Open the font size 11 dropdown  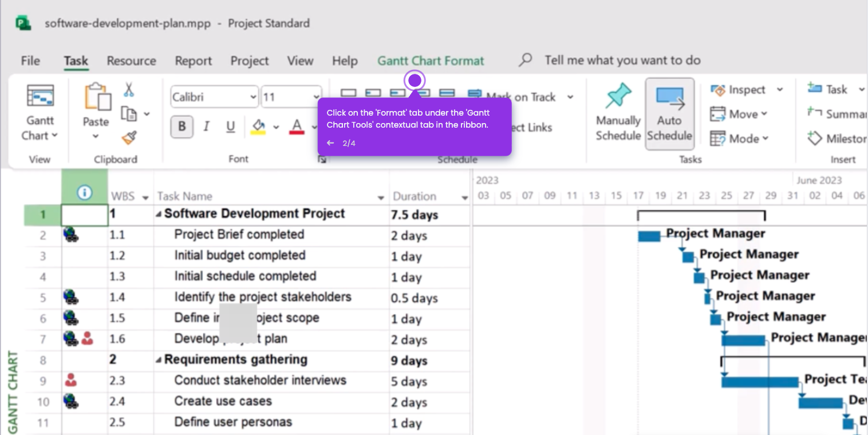317,97
